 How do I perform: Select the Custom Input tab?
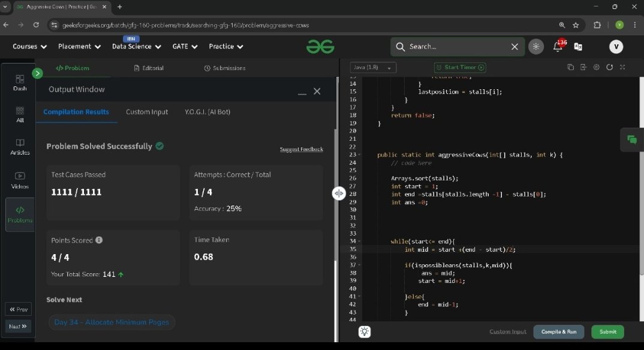147,111
